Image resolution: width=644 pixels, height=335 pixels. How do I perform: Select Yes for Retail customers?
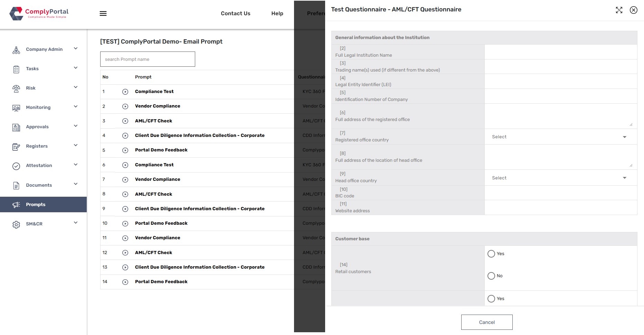pos(491,254)
